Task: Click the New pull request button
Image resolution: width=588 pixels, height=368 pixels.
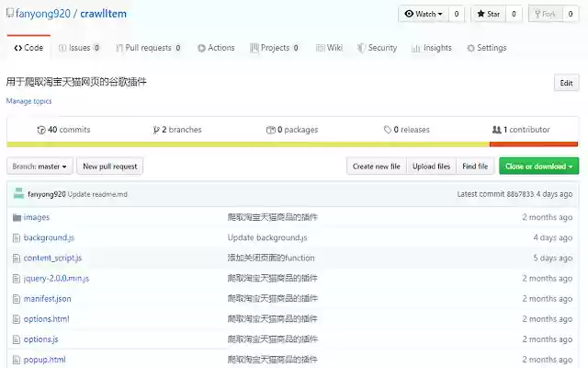Action: pyautogui.click(x=110, y=167)
